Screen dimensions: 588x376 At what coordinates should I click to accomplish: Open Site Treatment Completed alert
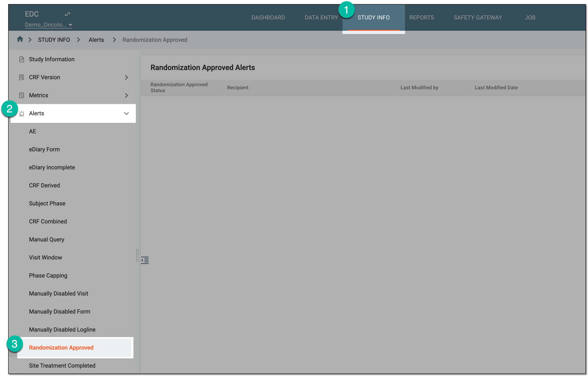point(62,366)
